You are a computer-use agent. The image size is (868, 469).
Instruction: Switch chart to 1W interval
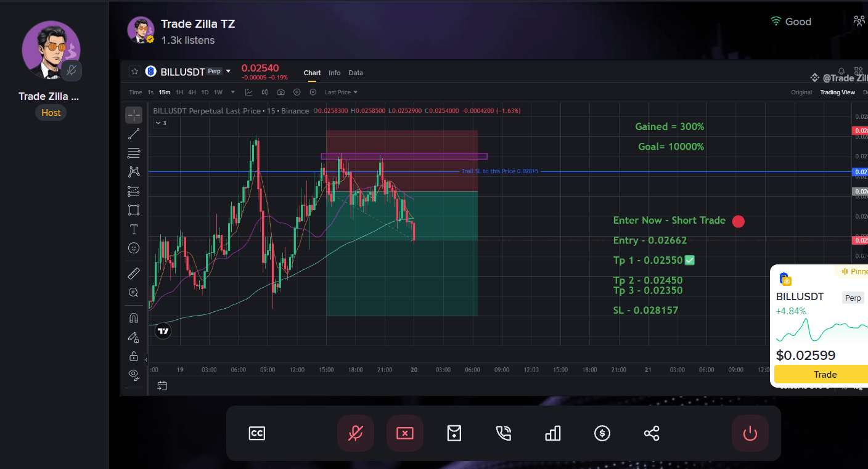(218, 92)
